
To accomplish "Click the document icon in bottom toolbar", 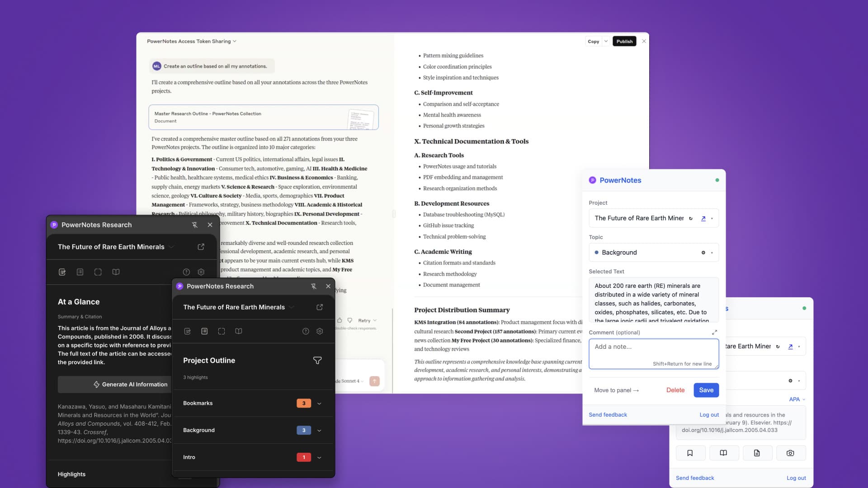I will [757, 453].
